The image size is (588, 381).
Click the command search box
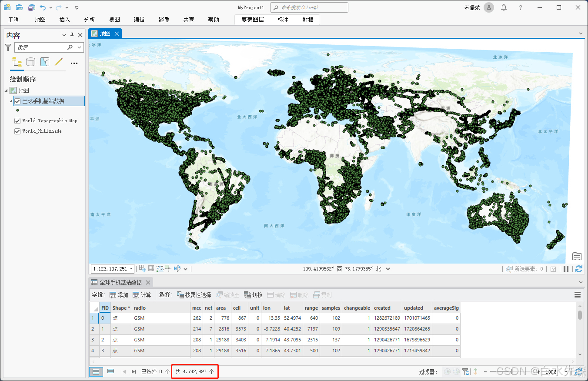(x=309, y=7)
